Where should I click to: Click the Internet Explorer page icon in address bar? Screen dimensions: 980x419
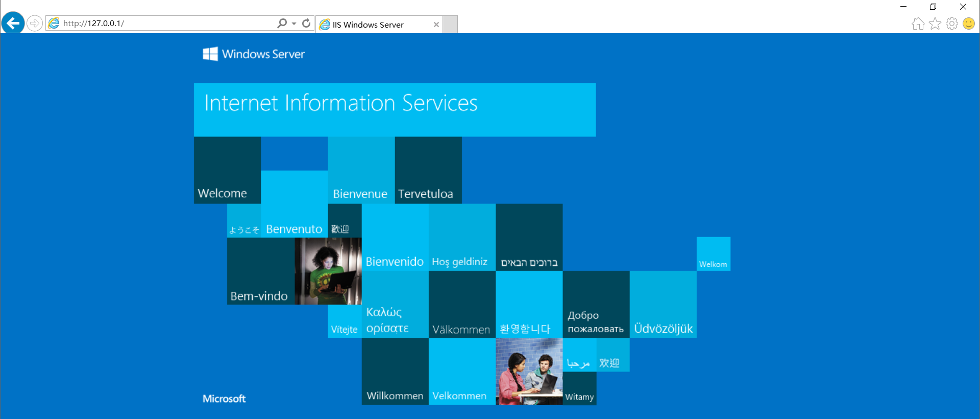tap(54, 24)
